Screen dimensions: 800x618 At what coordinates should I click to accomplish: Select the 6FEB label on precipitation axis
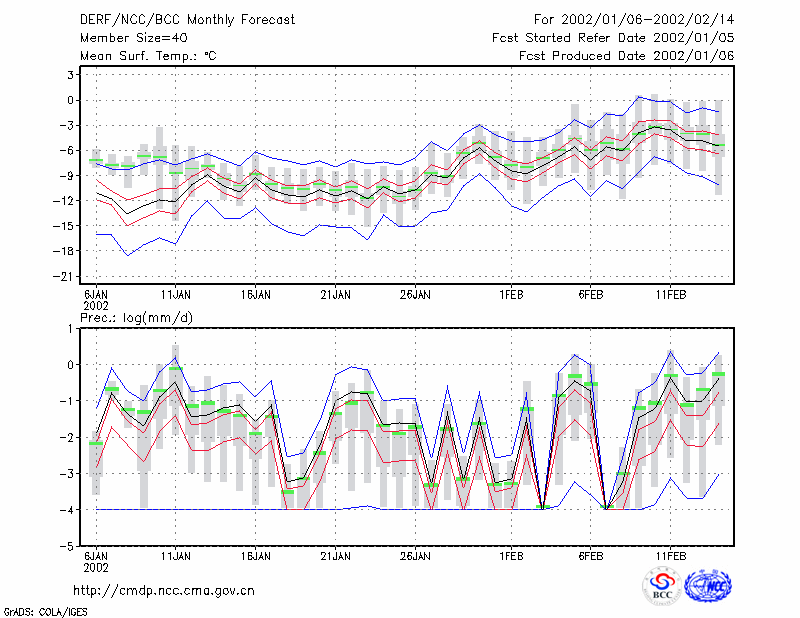(x=591, y=556)
